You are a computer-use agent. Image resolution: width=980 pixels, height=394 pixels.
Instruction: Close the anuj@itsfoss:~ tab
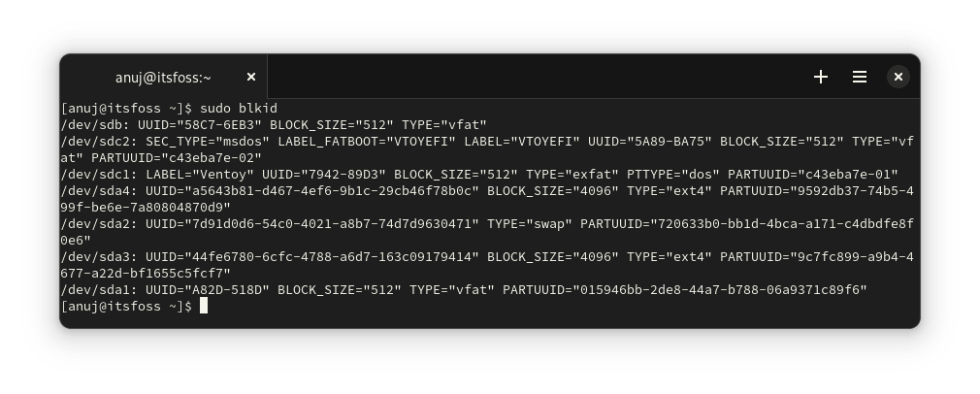[x=251, y=77]
